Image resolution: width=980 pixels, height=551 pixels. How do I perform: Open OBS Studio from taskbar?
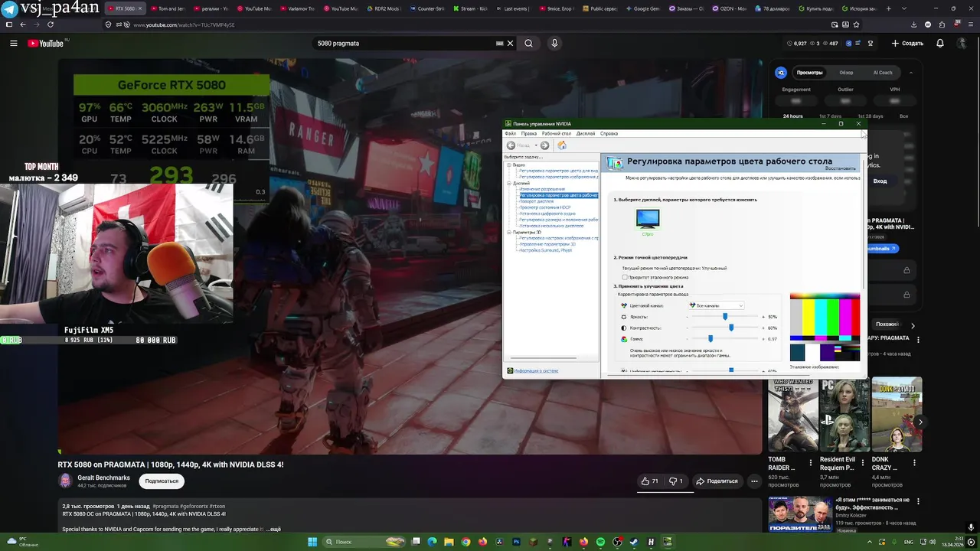click(617, 542)
